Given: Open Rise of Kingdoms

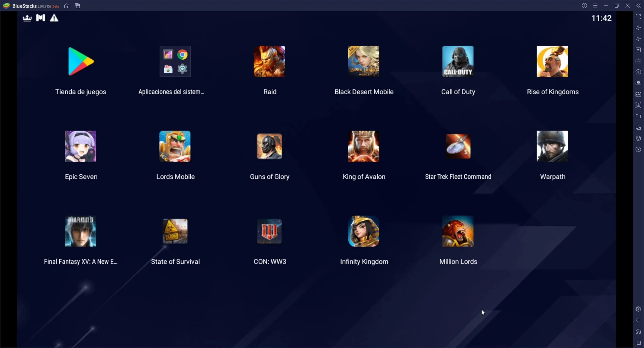Looking at the screenshot, I should pos(552,62).
